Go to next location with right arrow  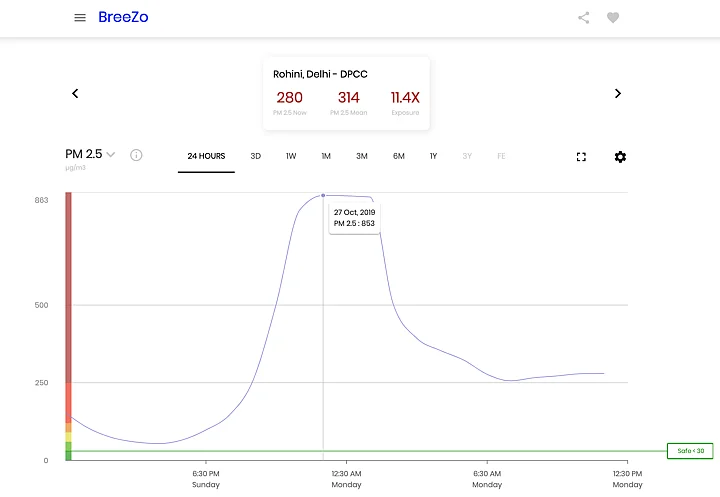[617, 93]
